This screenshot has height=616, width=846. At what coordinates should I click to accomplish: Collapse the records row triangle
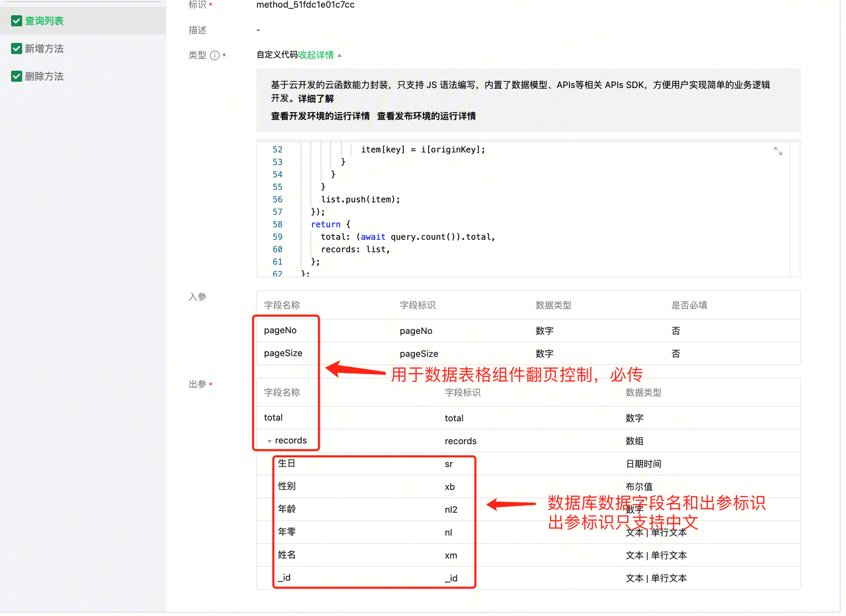tap(270, 441)
